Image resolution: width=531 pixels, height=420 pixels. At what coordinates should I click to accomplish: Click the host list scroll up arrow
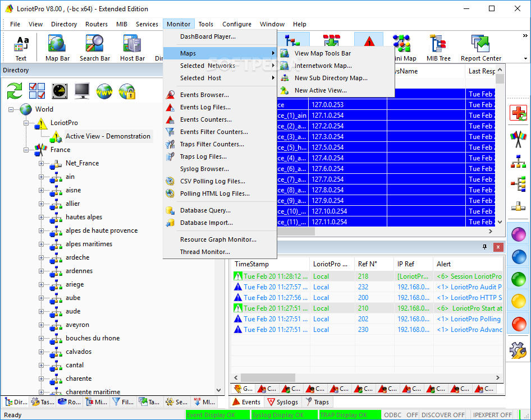[x=500, y=70]
